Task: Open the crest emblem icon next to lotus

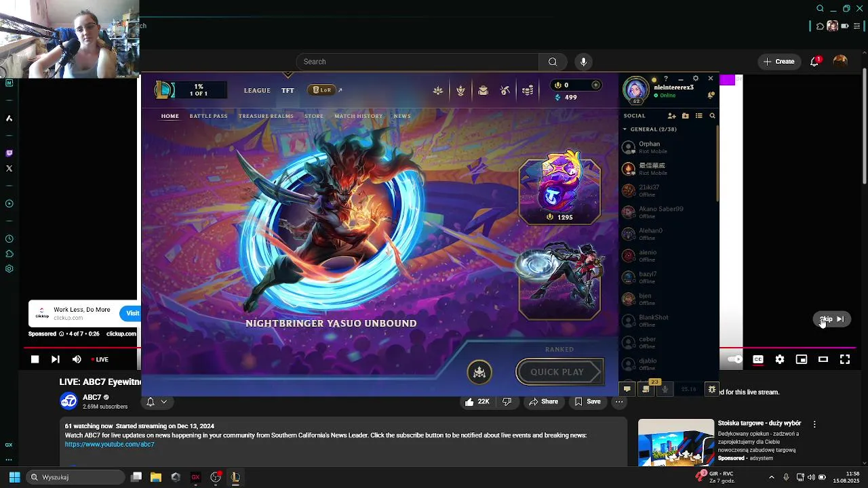Action: 460,90
